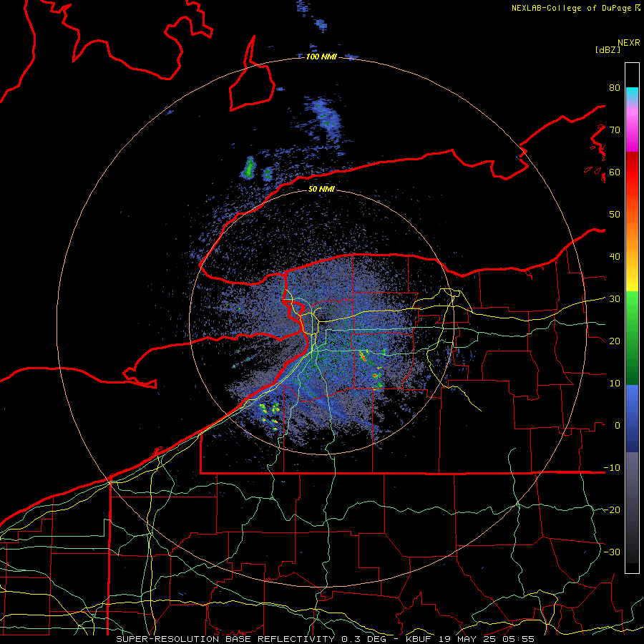Click the 10 value on the dBZ scale
This screenshot has height=644, width=644.
point(615,384)
